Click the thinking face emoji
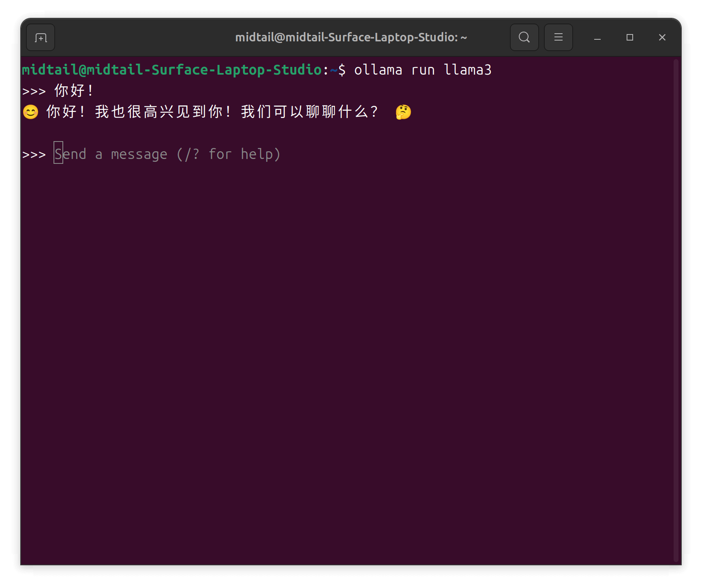Viewport: 702px width, 588px height. click(403, 112)
